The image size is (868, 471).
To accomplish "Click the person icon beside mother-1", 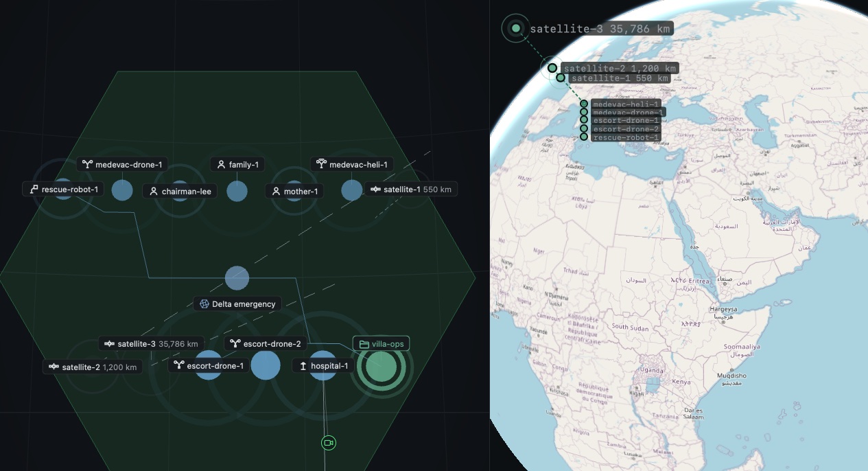I will [277, 192].
